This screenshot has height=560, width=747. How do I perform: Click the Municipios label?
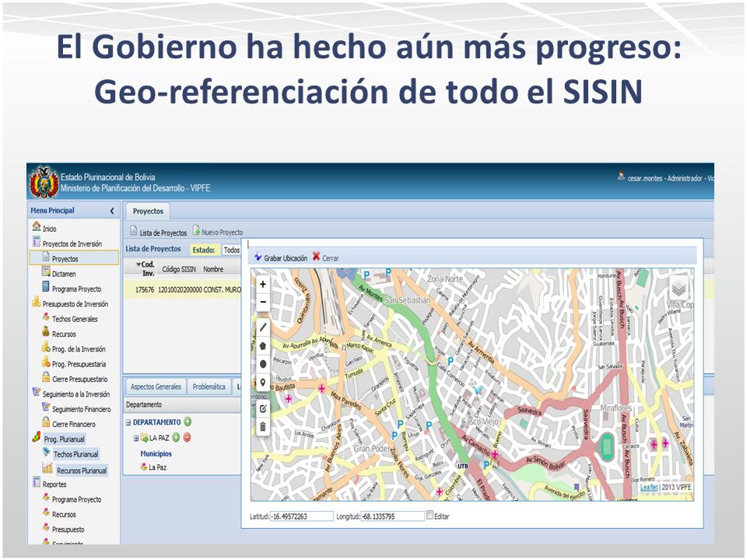click(156, 453)
